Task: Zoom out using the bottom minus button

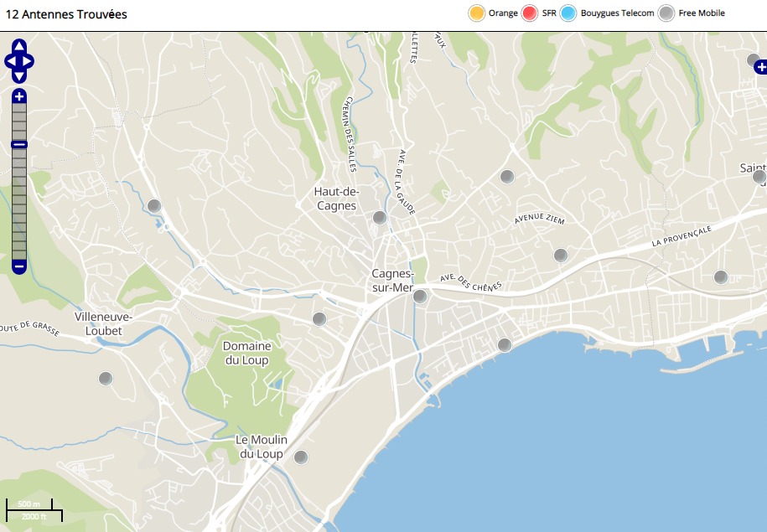Action: click(19, 266)
